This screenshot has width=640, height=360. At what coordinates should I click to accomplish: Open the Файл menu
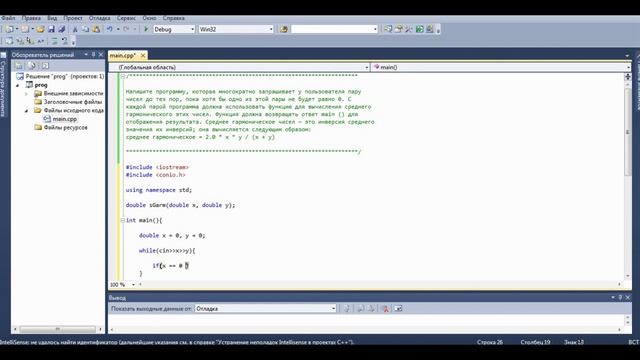pyautogui.click(x=8, y=18)
